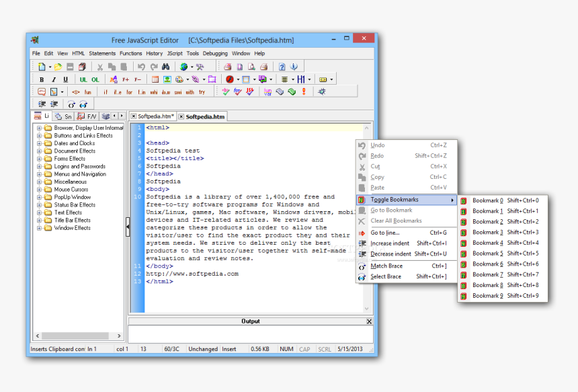
Task: Insert a table
Action: click(x=156, y=79)
